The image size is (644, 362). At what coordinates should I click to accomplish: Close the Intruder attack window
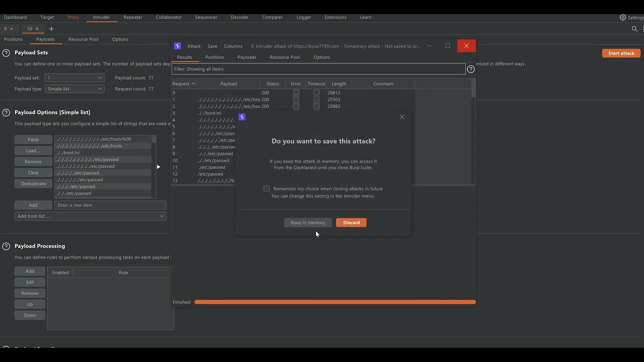[x=466, y=46]
